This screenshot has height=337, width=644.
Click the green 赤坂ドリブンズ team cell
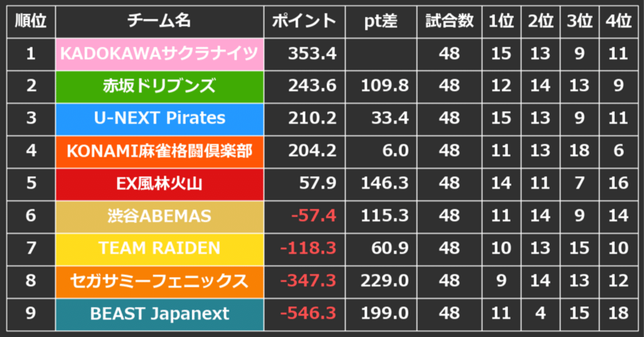coord(159,86)
